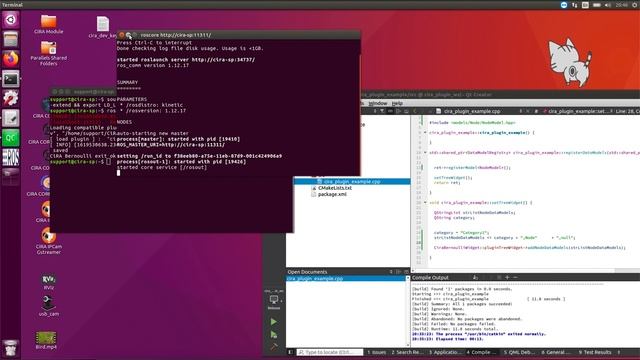Open Ubuntu Dash search in the launcher
The image size is (640, 360).
(11, 20)
